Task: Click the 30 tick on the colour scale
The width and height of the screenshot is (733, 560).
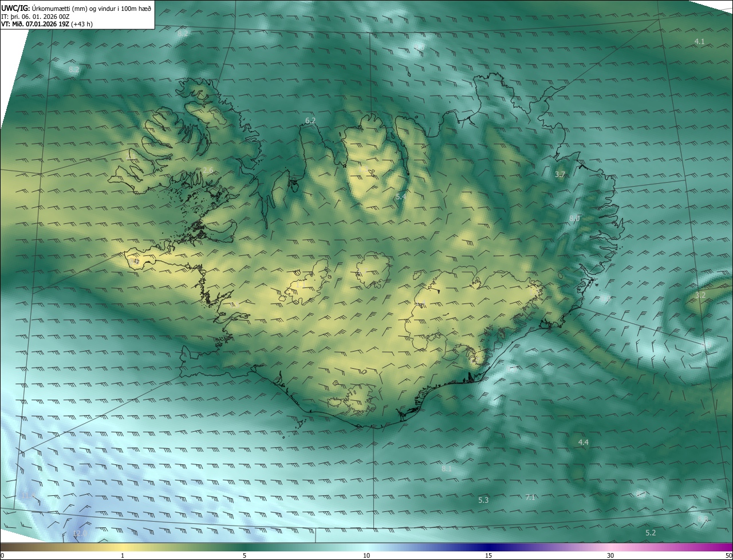Action: point(610,555)
